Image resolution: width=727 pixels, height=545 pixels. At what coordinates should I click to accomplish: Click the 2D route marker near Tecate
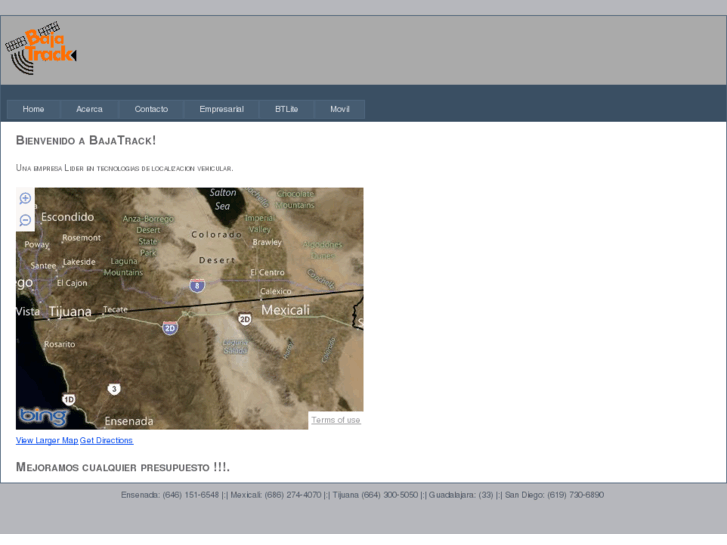click(170, 328)
